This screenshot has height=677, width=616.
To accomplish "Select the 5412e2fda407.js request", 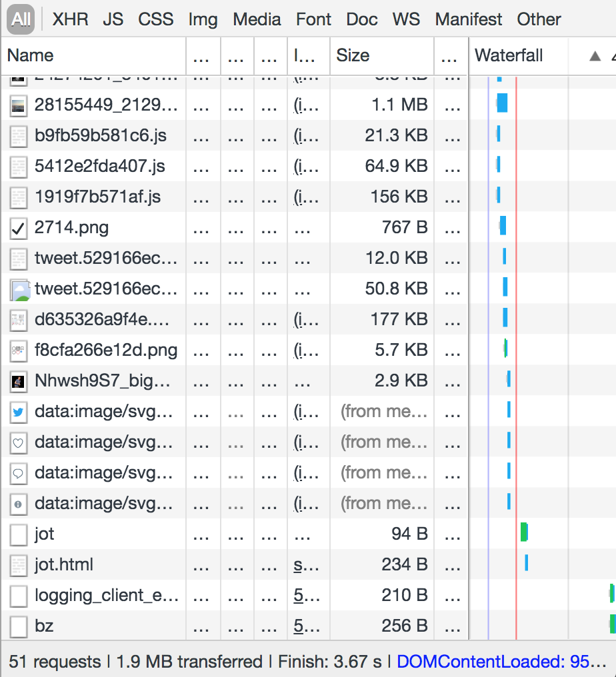I will point(100,166).
